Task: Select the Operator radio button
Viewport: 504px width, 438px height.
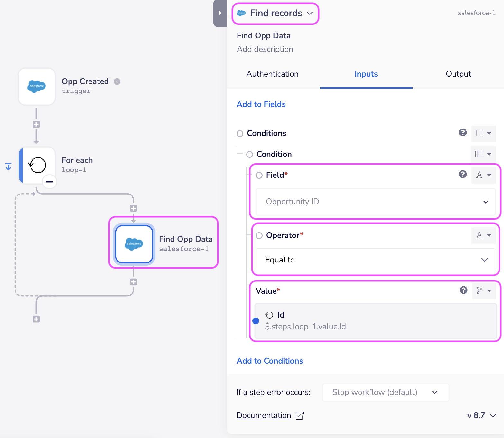Action: click(259, 235)
